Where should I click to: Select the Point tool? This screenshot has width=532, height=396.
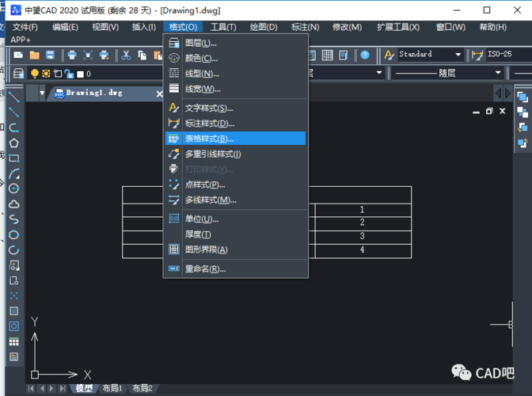click(x=14, y=295)
